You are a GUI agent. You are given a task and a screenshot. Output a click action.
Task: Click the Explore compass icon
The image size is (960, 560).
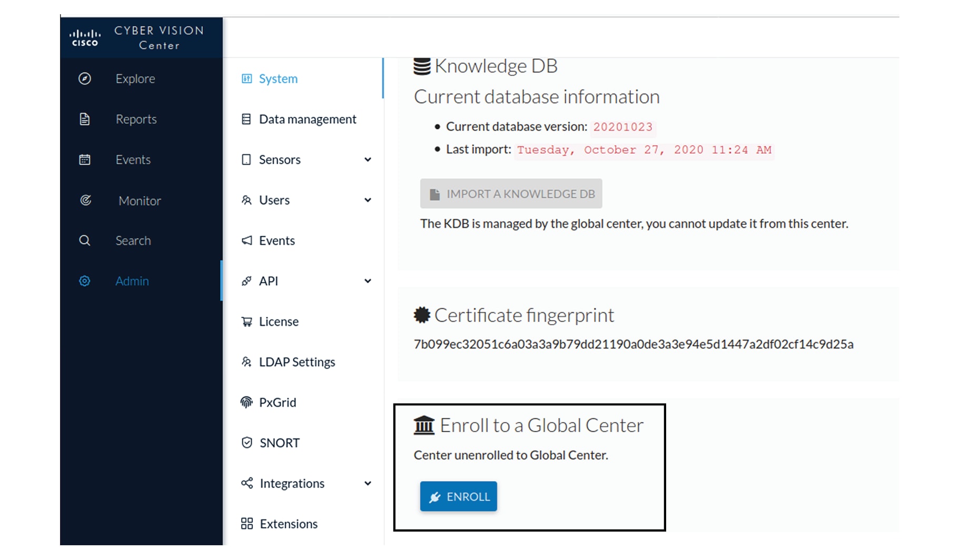point(85,79)
